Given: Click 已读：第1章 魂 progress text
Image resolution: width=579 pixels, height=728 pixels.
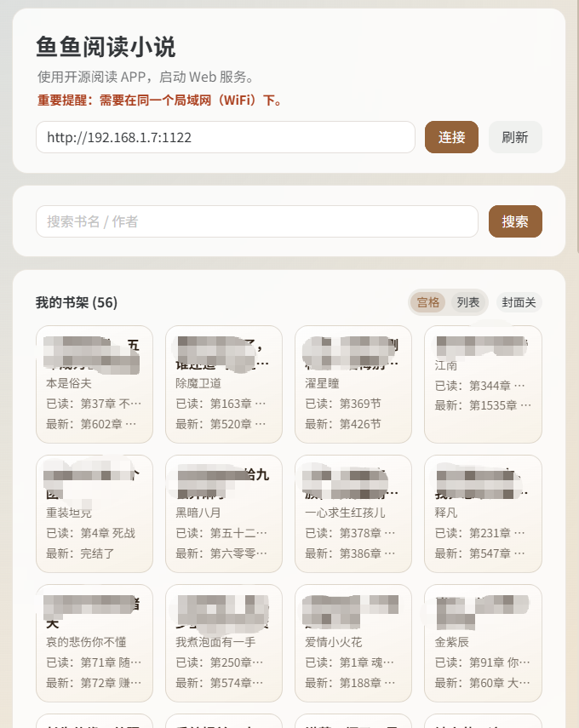Looking at the screenshot, I should tap(349, 662).
